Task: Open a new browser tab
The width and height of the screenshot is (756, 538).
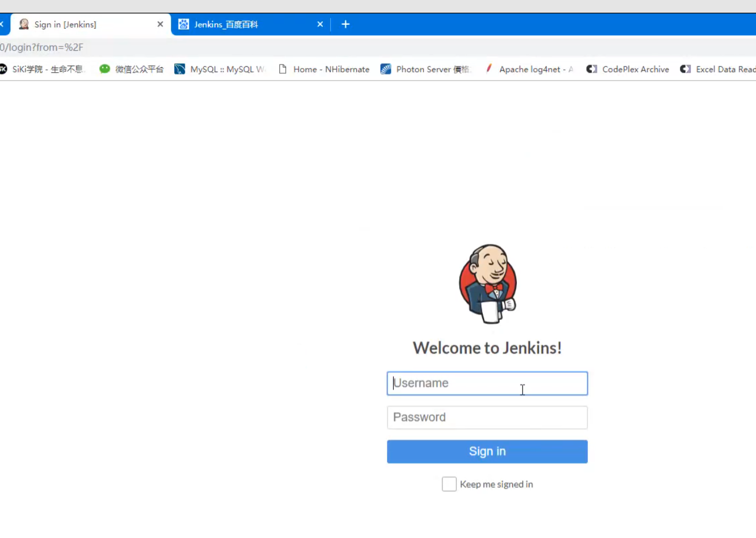Action: (345, 24)
